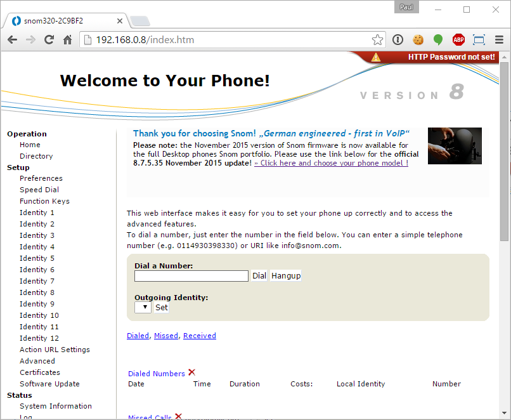This screenshot has width=511, height=420.
Task: Open the Software Update page
Action: 49,384
